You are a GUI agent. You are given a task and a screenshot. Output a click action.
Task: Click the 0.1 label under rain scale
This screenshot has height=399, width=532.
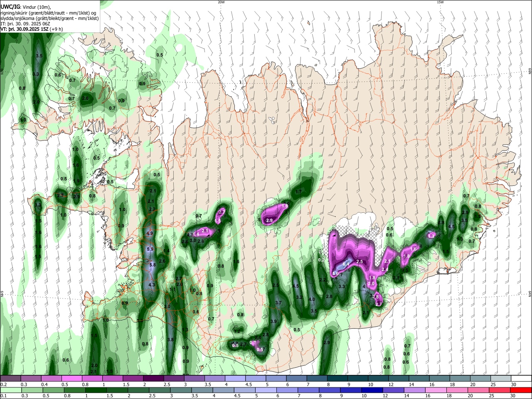[3, 396]
